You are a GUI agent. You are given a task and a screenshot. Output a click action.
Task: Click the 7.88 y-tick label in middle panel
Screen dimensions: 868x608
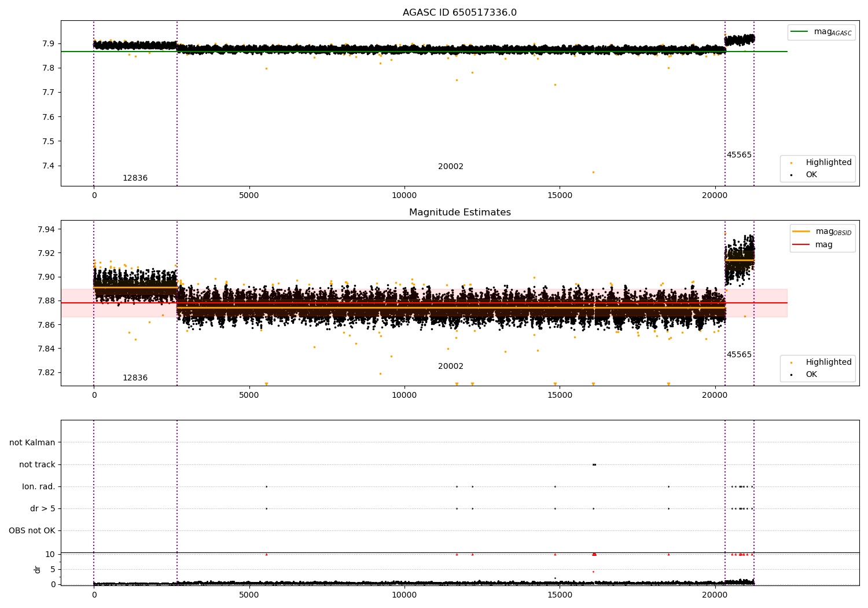pyautogui.click(x=47, y=301)
